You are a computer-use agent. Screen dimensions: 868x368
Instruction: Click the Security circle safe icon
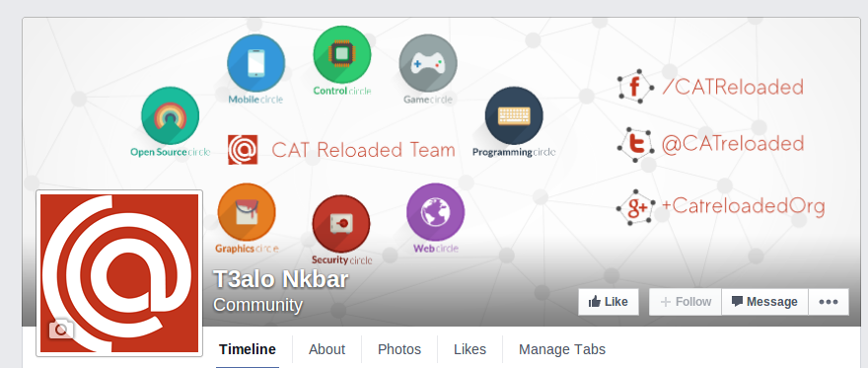(x=341, y=224)
